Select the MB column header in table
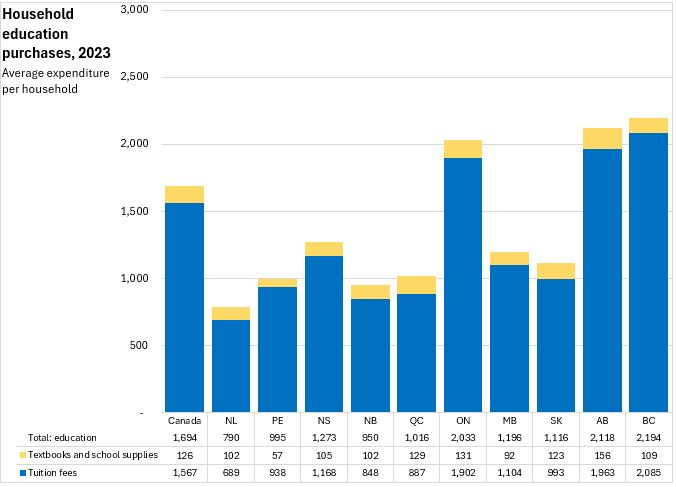The height and width of the screenshot is (487, 676). coord(509,421)
